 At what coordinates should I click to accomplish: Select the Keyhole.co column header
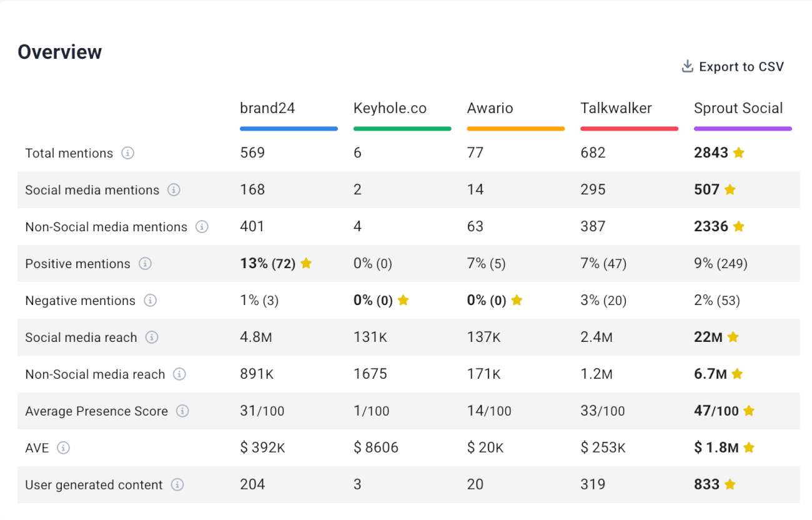click(390, 108)
